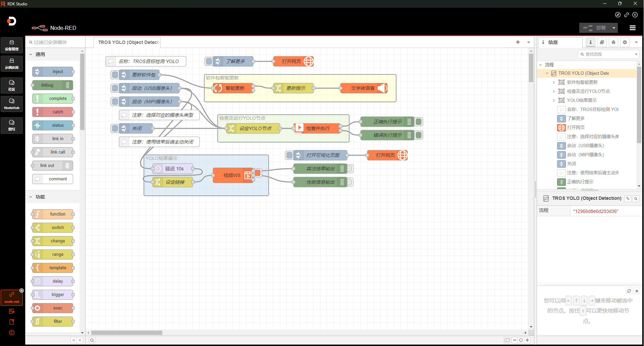Select the function palette node
This screenshot has width=644, height=346.
(x=53, y=214)
